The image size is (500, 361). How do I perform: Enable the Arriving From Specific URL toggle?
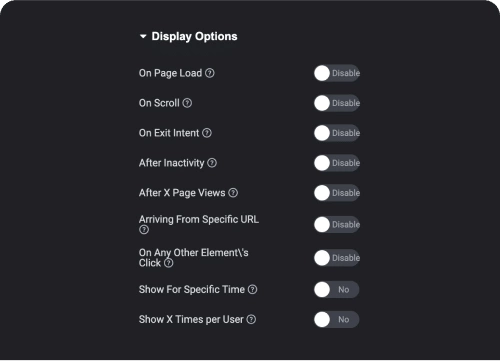click(337, 224)
